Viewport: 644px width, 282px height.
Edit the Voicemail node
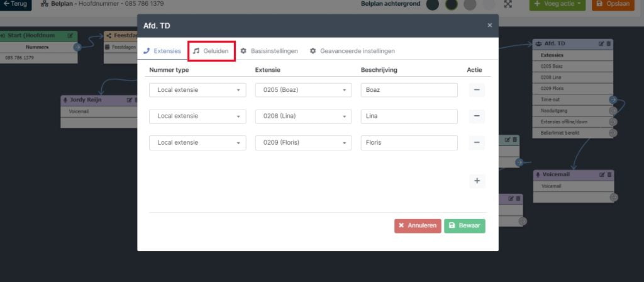tap(602, 175)
